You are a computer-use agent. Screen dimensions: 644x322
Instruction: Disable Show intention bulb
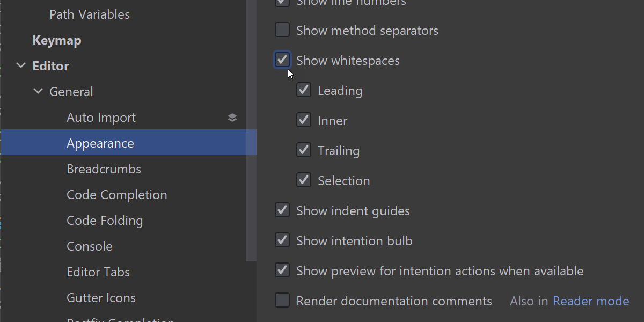282,240
